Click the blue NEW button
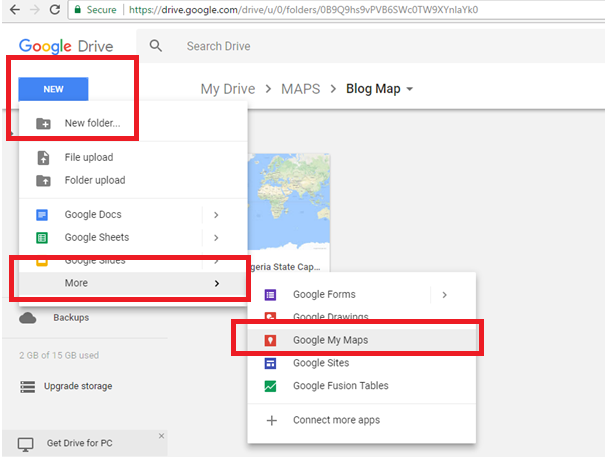 click(53, 89)
